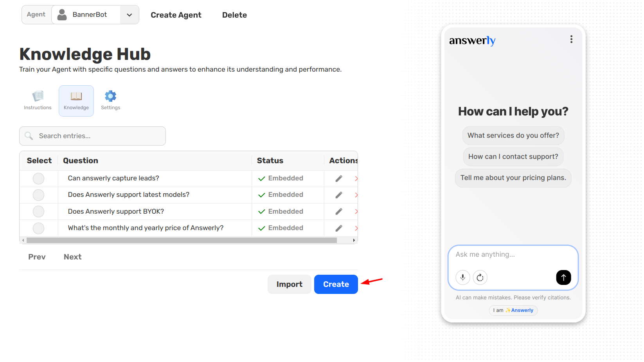
Task: Click the blue Create button
Action: [336, 284]
